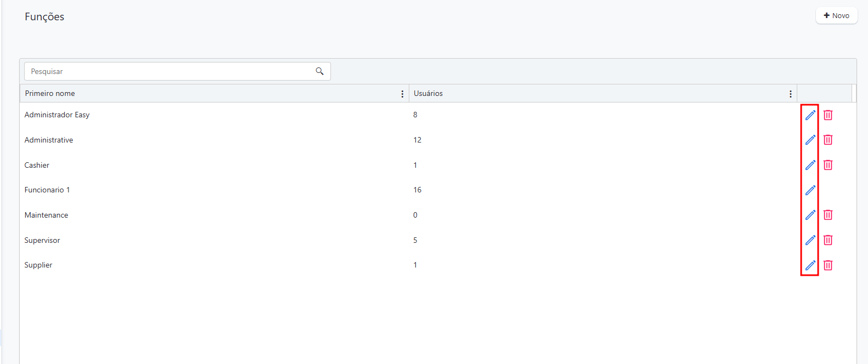This screenshot has height=364, width=868.
Task: Delete the Supervisor role
Action: [x=828, y=240]
